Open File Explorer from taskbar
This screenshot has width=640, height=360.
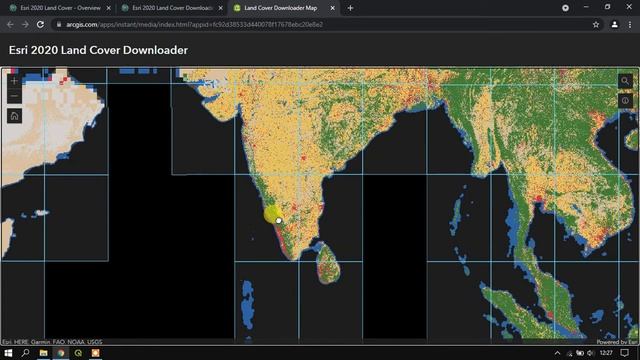click(43, 353)
